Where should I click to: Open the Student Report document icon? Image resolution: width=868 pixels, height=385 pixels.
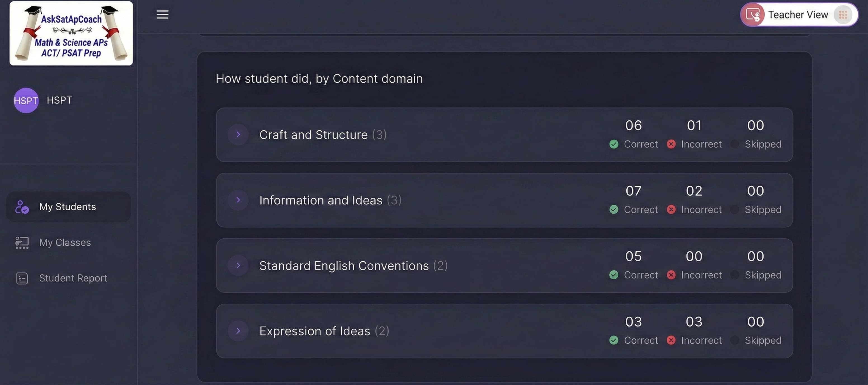coord(22,278)
